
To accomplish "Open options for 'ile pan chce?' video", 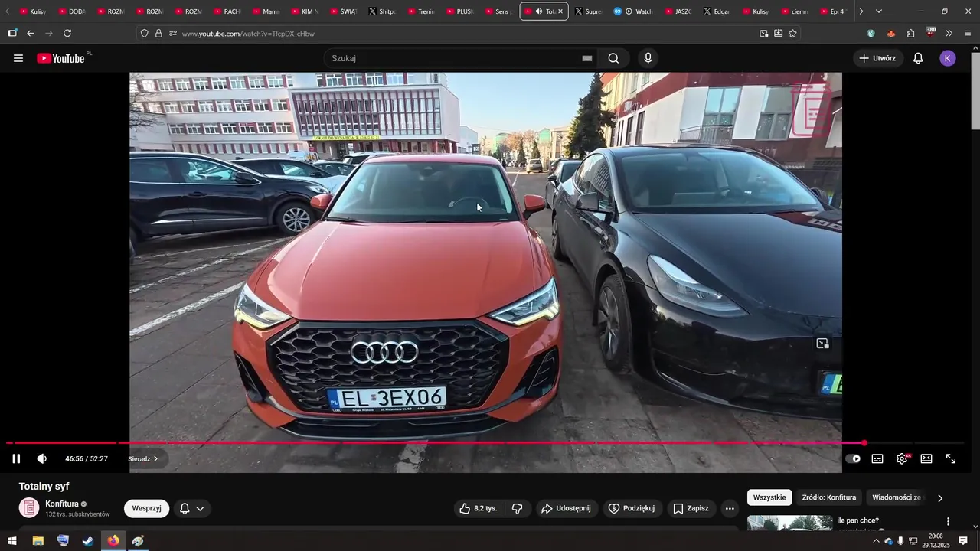I will coord(948,521).
